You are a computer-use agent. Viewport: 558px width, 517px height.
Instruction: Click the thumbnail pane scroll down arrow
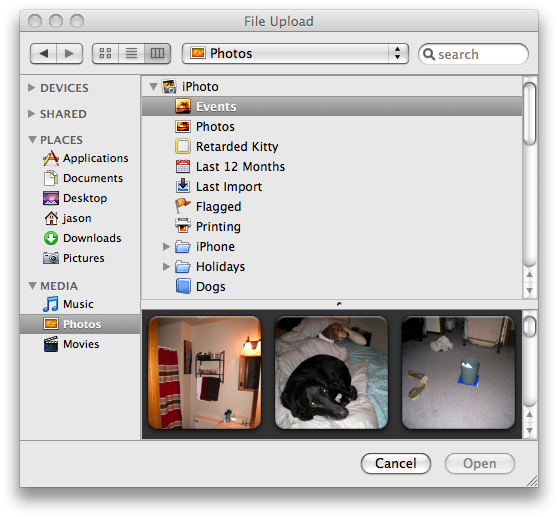(530, 431)
